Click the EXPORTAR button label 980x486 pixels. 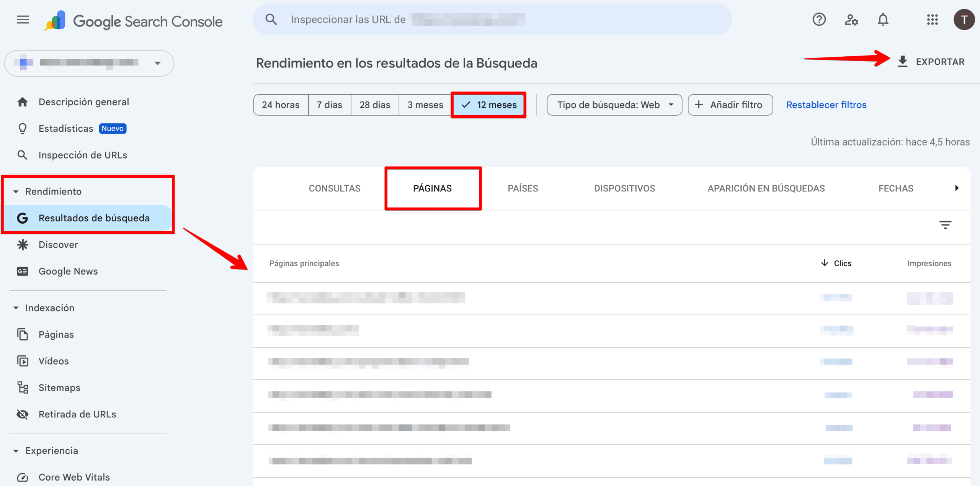940,62
